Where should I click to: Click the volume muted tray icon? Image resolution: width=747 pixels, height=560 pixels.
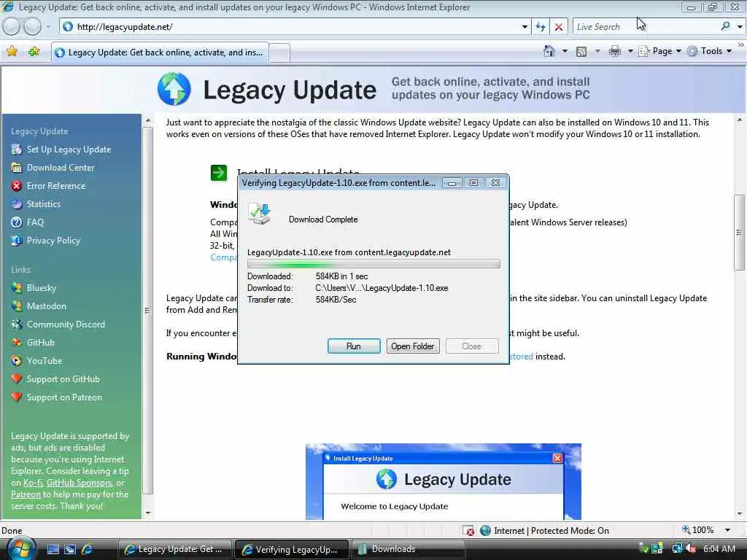[x=691, y=548]
